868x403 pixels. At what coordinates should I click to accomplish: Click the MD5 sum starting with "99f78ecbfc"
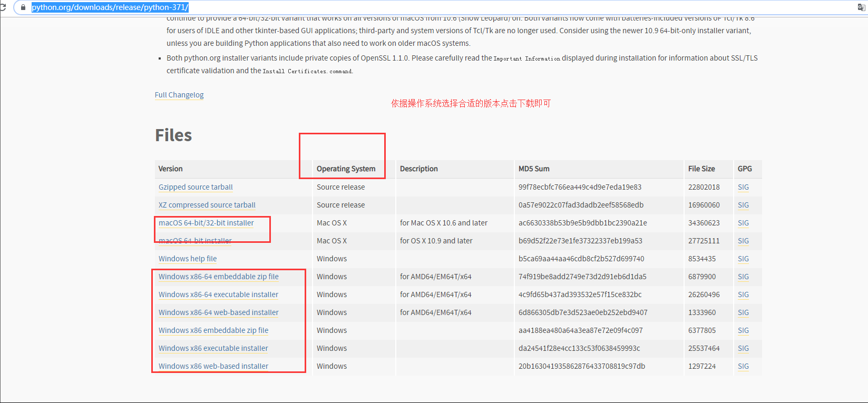pyautogui.click(x=580, y=187)
